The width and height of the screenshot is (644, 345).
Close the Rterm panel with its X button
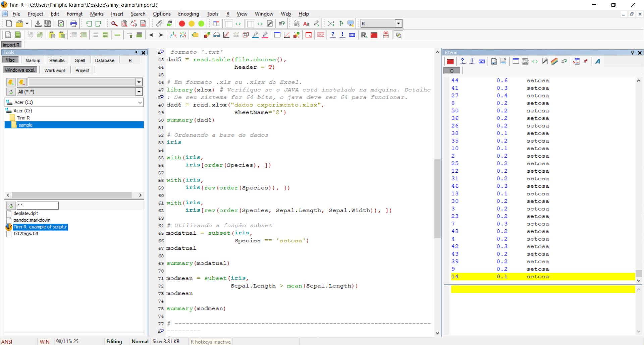[x=640, y=53]
